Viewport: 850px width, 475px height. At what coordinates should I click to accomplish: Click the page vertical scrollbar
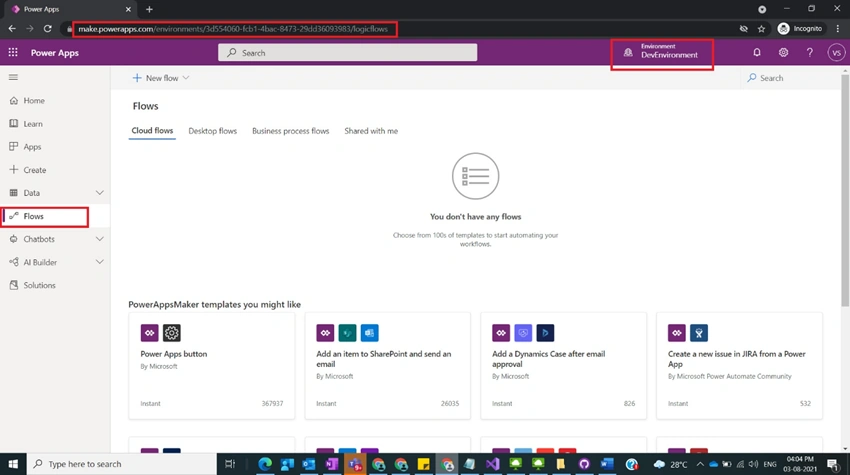coord(845,190)
